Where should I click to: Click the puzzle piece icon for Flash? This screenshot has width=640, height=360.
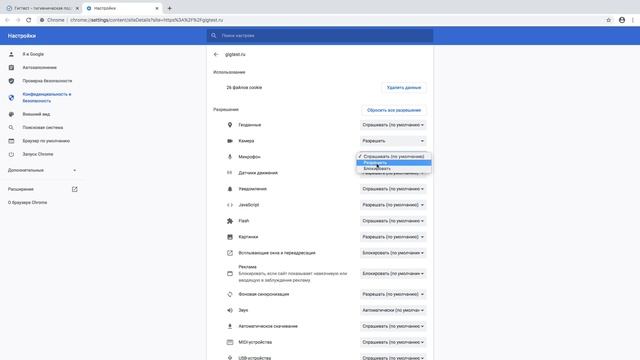click(230, 221)
